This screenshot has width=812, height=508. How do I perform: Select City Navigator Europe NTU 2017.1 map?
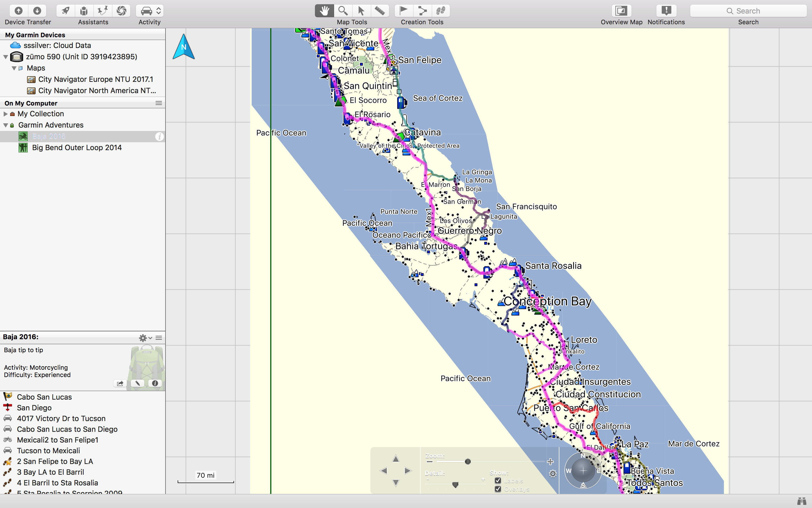point(83,79)
